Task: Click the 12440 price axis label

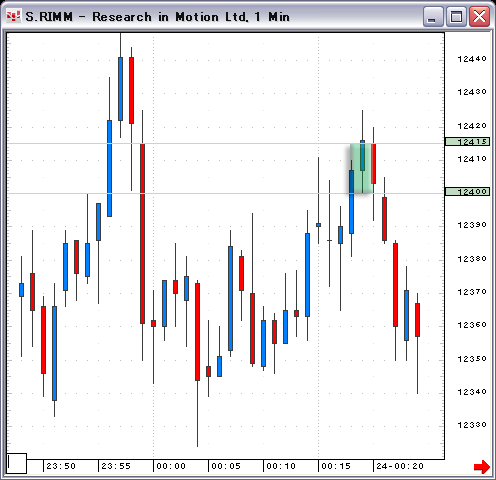Action: (472, 59)
